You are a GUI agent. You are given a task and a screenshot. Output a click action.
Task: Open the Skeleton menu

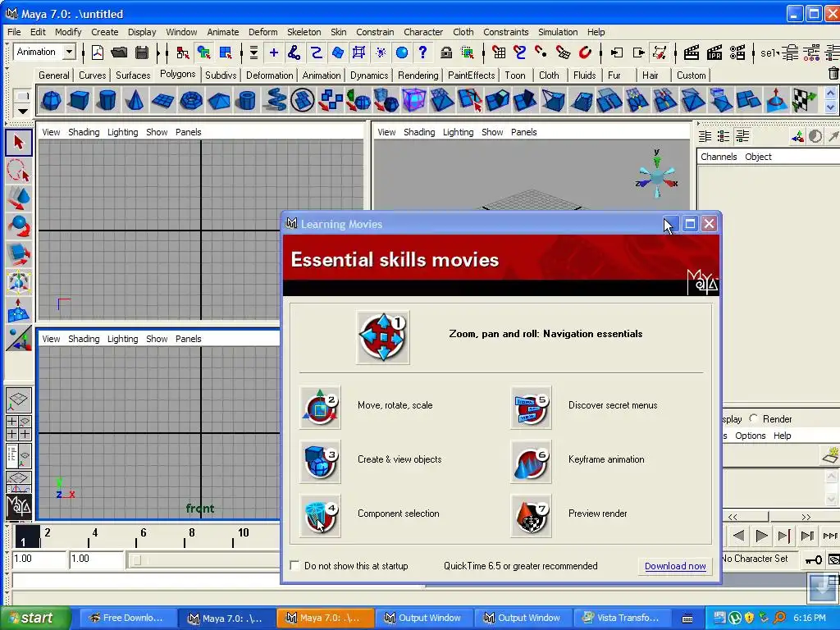point(304,32)
